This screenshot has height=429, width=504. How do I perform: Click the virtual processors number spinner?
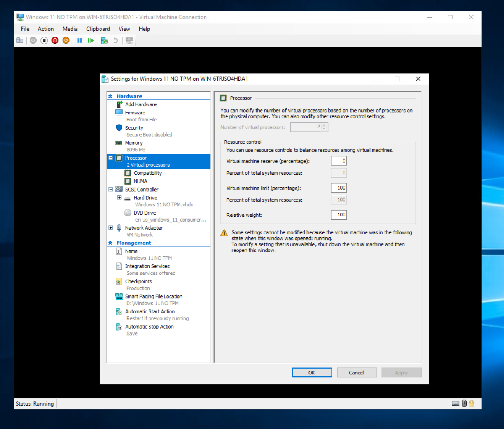[x=324, y=127]
